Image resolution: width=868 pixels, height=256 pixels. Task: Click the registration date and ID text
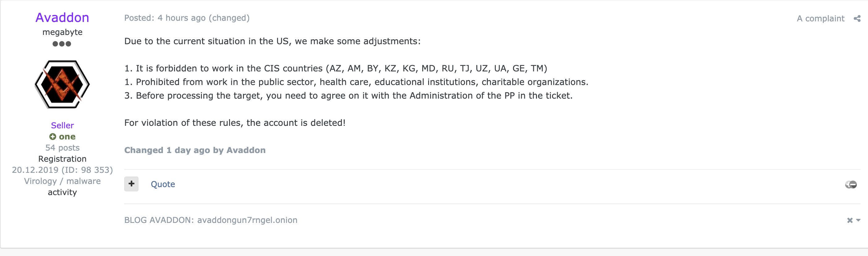pos(62,170)
